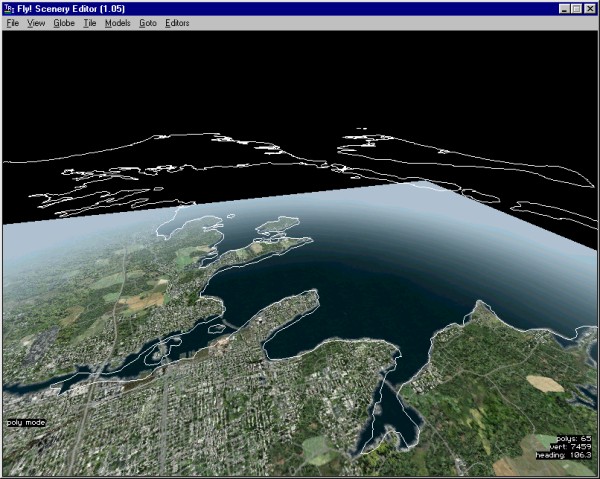This screenshot has height=479, width=600.
Task: Click the 'heading: 106.3' readout
Action: 563,455
